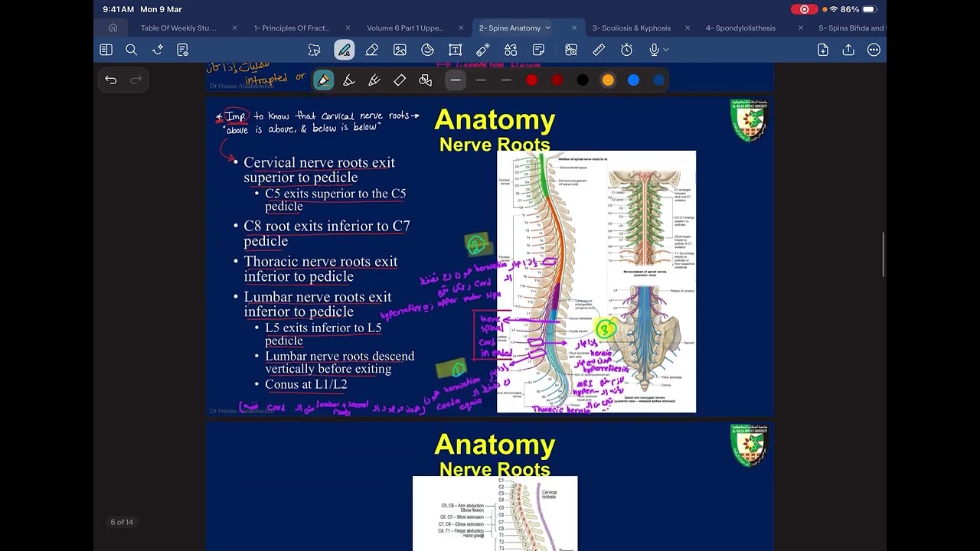Tap the page scrollbar on right edge

click(884, 255)
